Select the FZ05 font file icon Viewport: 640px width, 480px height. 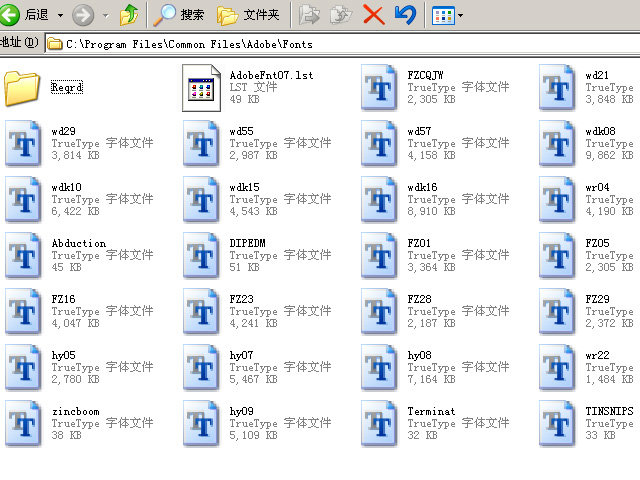(x=557, y=255)
